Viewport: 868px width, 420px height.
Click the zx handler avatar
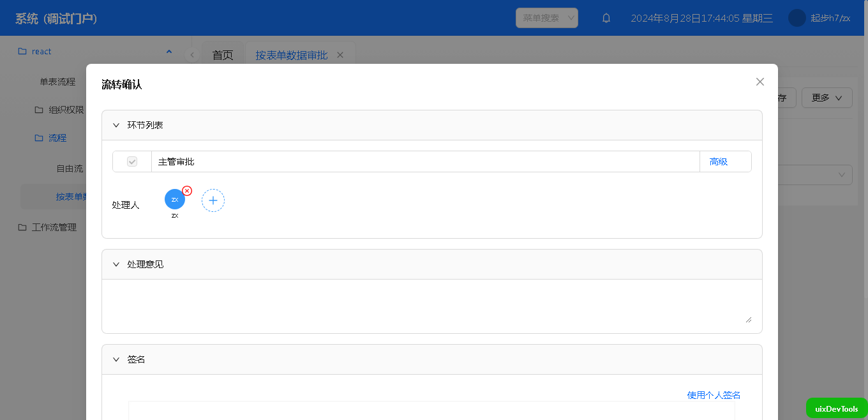point(175,199)
